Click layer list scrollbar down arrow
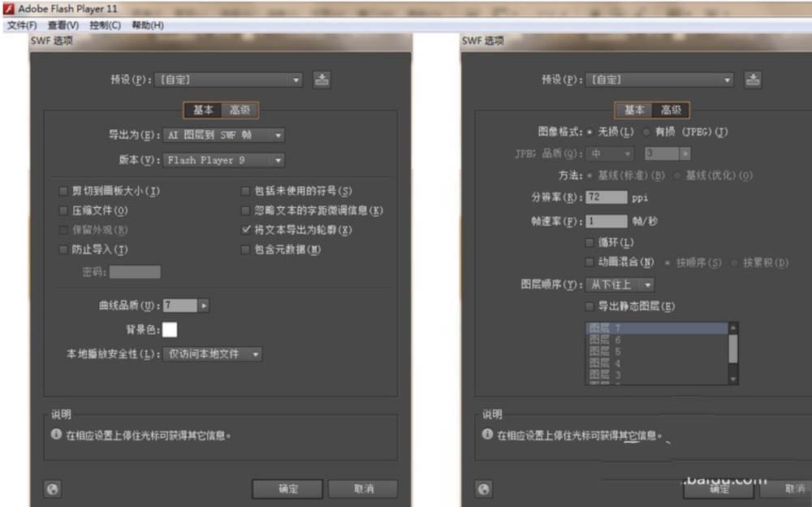The width and height of the screenshot is (812, 507). pyautogui.click(x=732, y=379)
